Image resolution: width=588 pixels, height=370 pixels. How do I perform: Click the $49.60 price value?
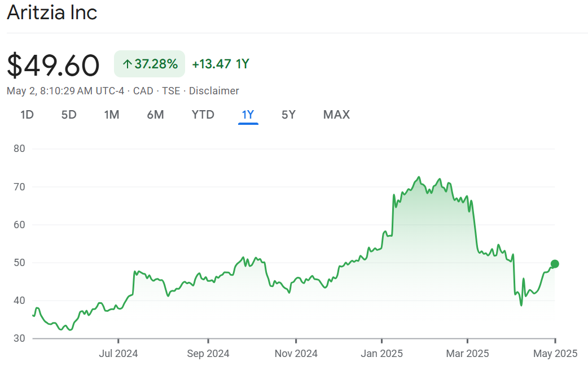(x=54, y=65)
